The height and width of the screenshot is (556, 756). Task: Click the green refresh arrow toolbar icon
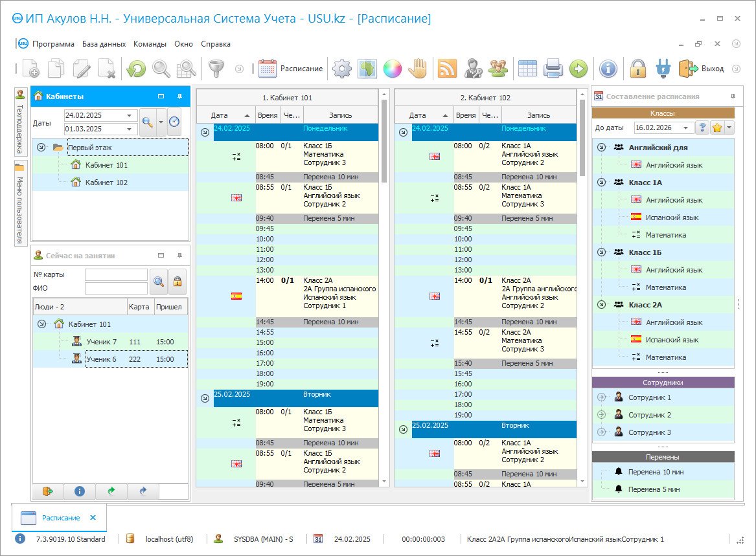pyautogui.click(x=136, y=69)
